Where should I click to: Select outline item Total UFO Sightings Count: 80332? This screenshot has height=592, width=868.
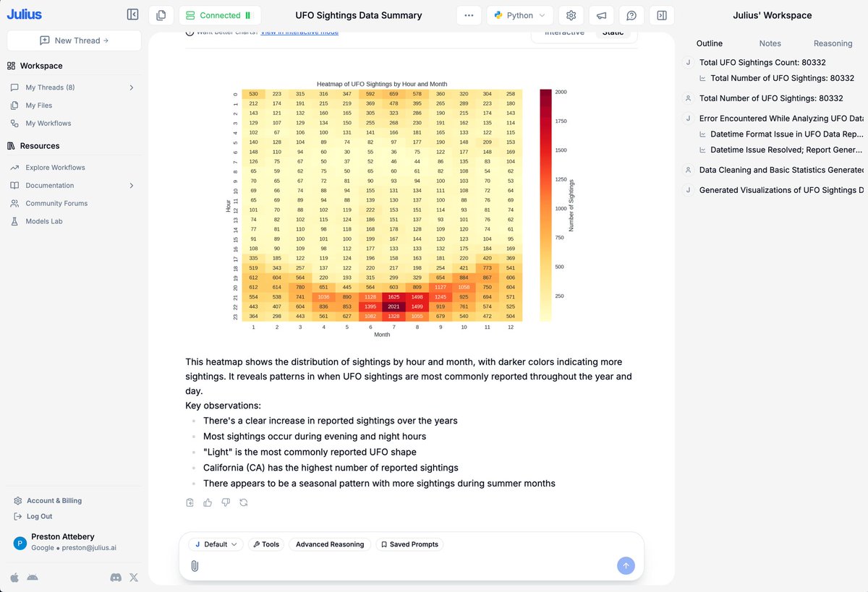[x=762, y=63]
